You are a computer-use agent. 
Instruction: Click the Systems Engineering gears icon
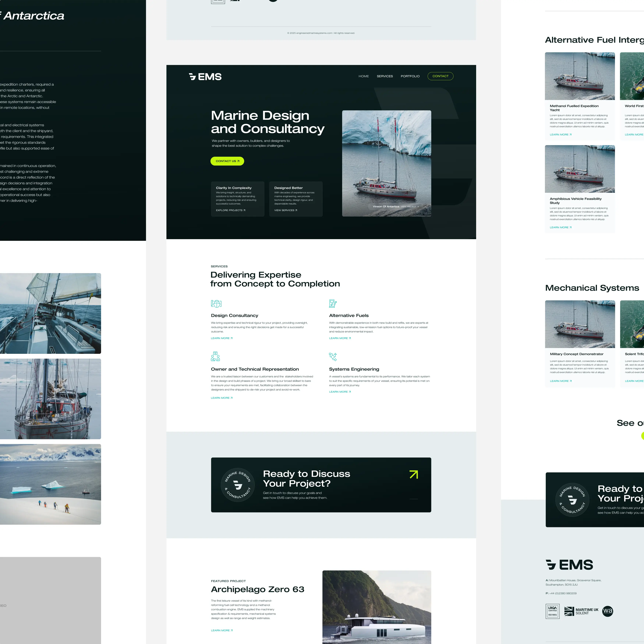click(x=333, y=357)
